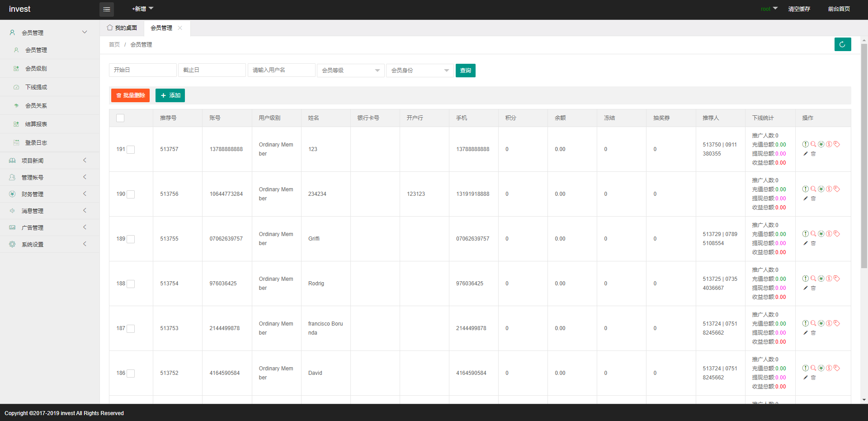Open the 会员等级 dropdown filter
This screenshot has width=868, height=421.
coord(350,71)
